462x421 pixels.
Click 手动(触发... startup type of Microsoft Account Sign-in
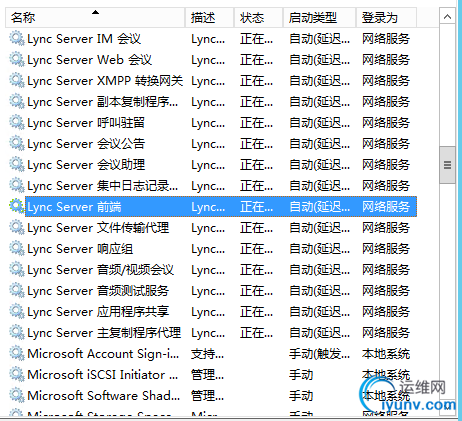pyautogui.click(x=319, y=354)
